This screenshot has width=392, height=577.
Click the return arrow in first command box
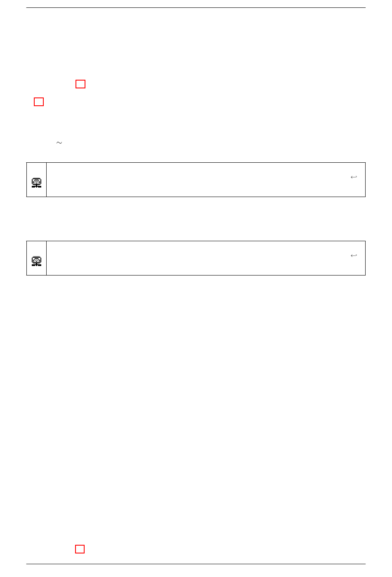click(354, 177)
